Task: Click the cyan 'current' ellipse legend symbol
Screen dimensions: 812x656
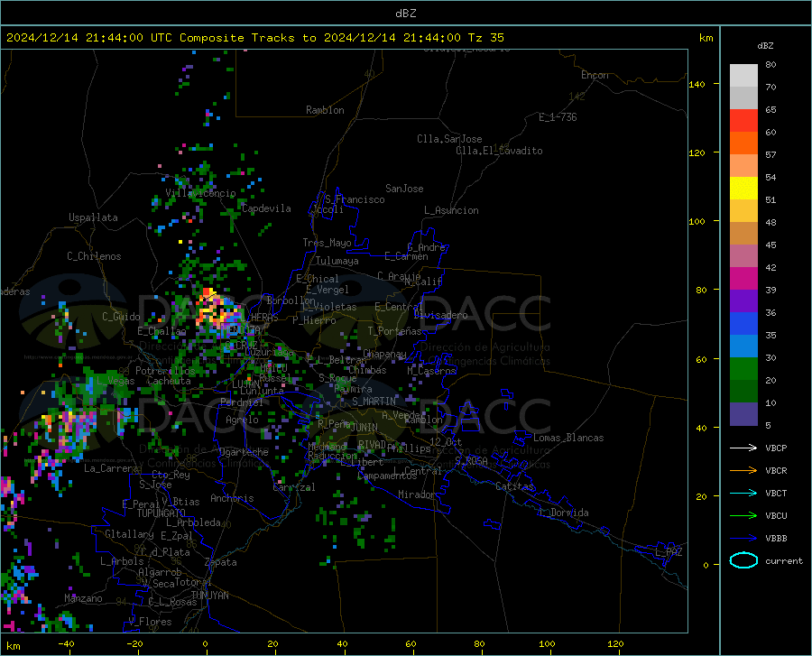Action: (743, 560)
